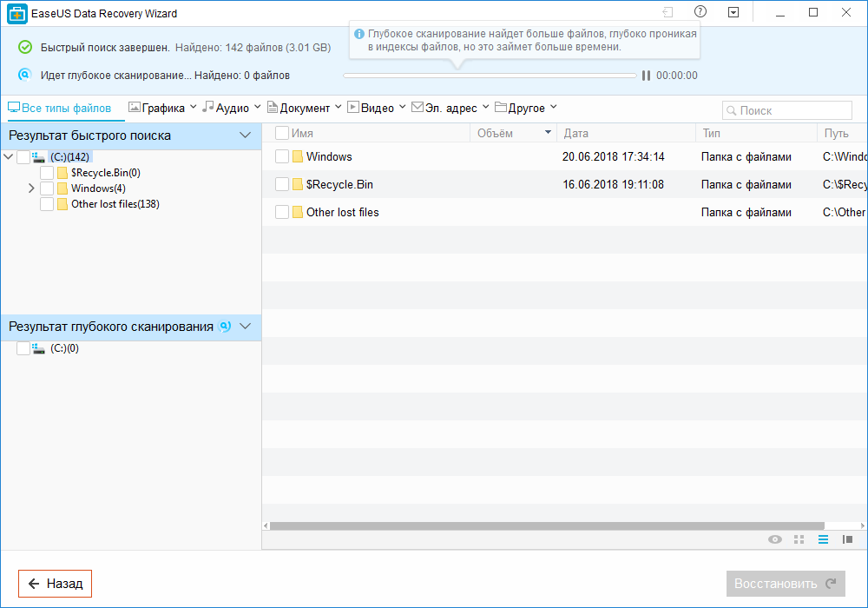Screen dimensions: 868x608
Task: Select the (C:)(0) deep scan tree item
Action: point(64,348)
